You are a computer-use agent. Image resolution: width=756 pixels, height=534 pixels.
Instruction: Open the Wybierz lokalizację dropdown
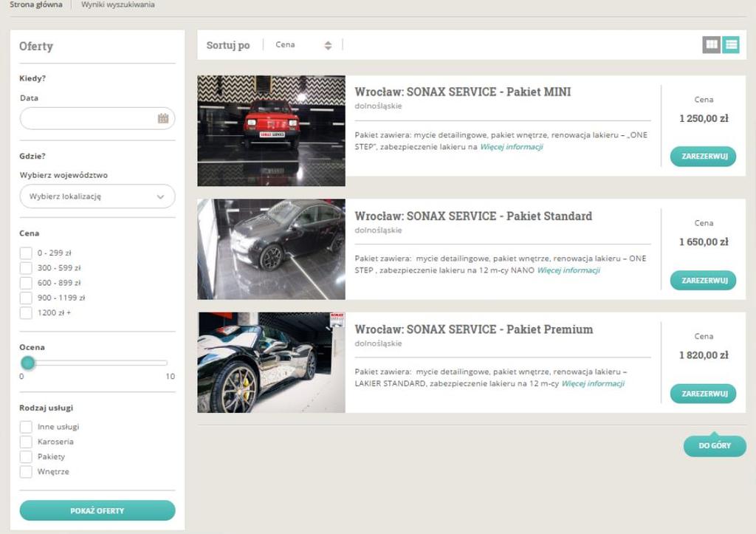[97, 196]
